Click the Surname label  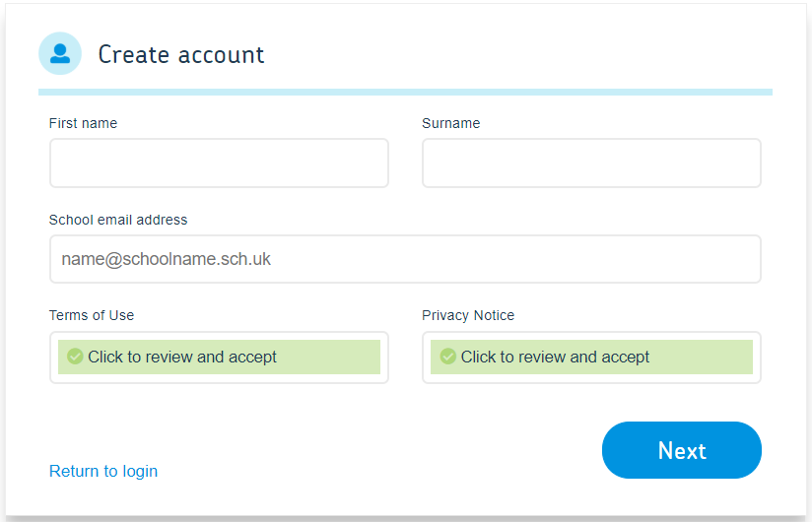point(451,123)
